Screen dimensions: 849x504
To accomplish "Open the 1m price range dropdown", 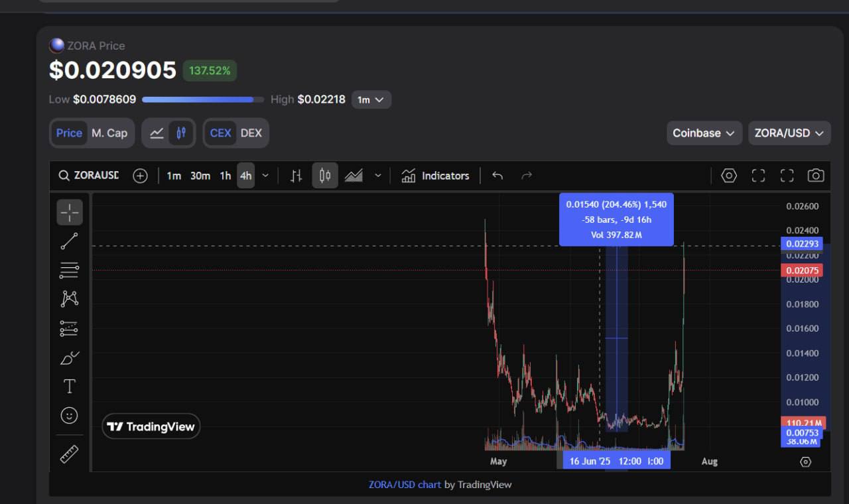I will tap(371, 99).
